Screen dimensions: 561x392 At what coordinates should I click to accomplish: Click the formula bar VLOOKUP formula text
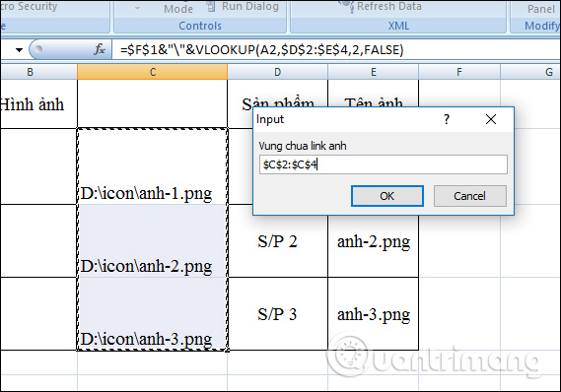click(262, 49)
